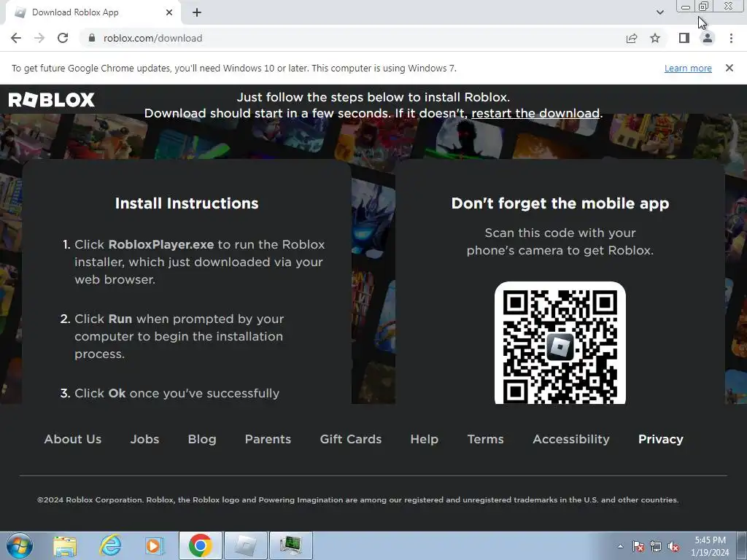The image size is (747, 560).
Task: Show hidden system tray icons
Action: pos(620,546)
